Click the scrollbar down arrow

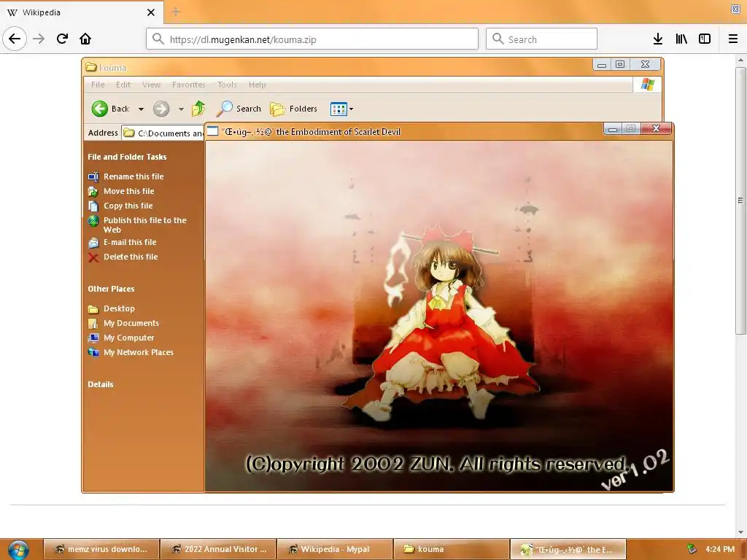pyautogui.click(x=740, y=532)
